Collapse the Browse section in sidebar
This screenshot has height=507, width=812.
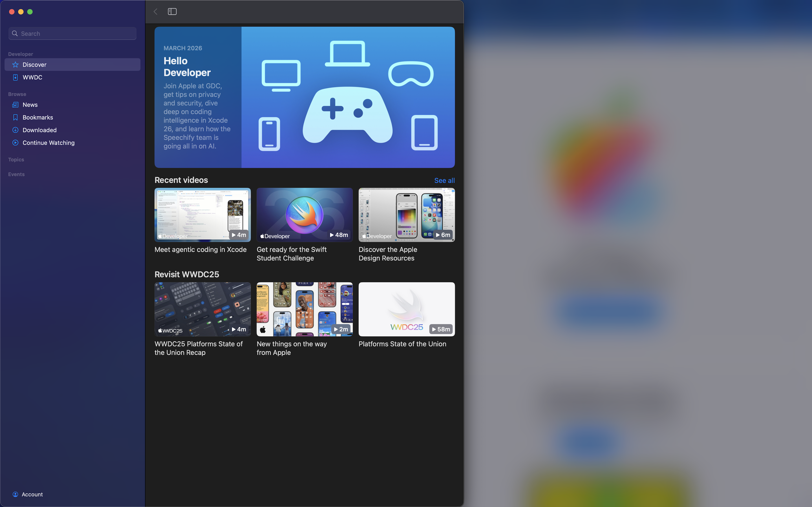coord(17,94)
